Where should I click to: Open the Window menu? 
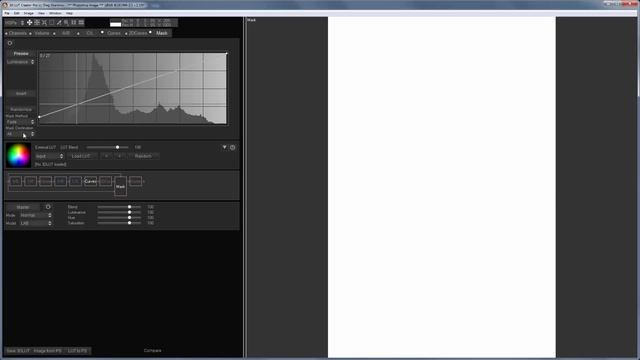coord(55,13)
